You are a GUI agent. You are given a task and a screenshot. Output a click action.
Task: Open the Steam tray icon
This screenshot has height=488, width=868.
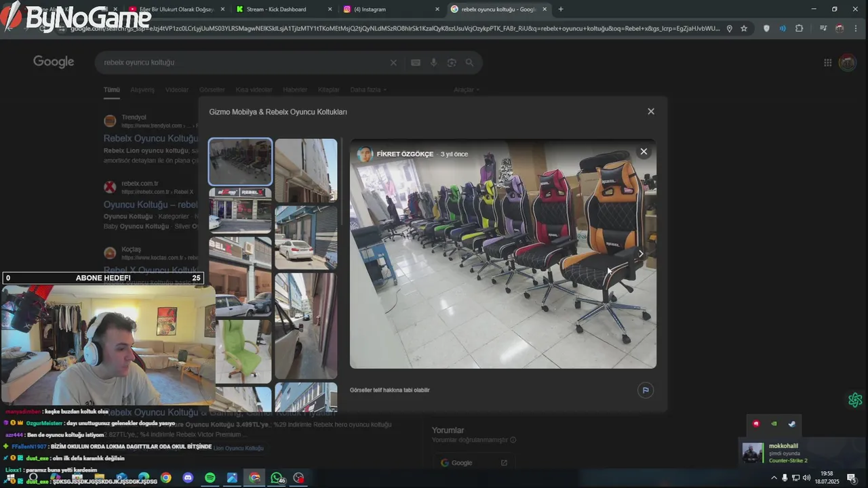click(791, 424)
